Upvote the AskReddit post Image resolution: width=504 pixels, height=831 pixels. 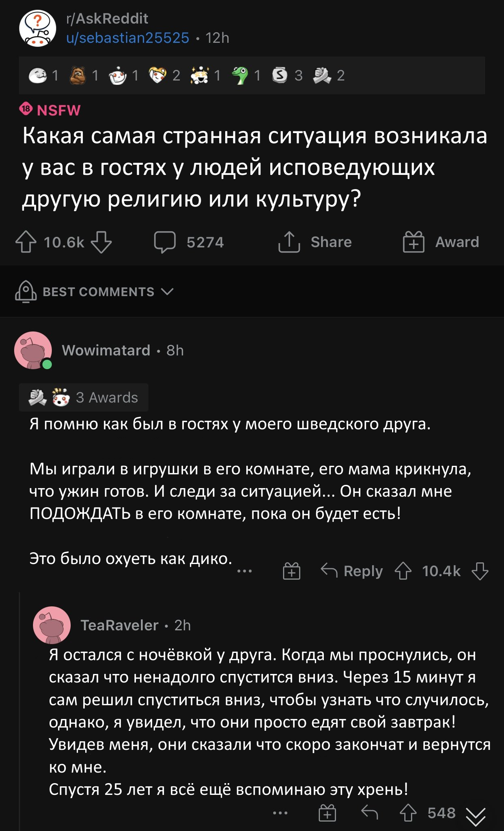[x=26, y=242]
